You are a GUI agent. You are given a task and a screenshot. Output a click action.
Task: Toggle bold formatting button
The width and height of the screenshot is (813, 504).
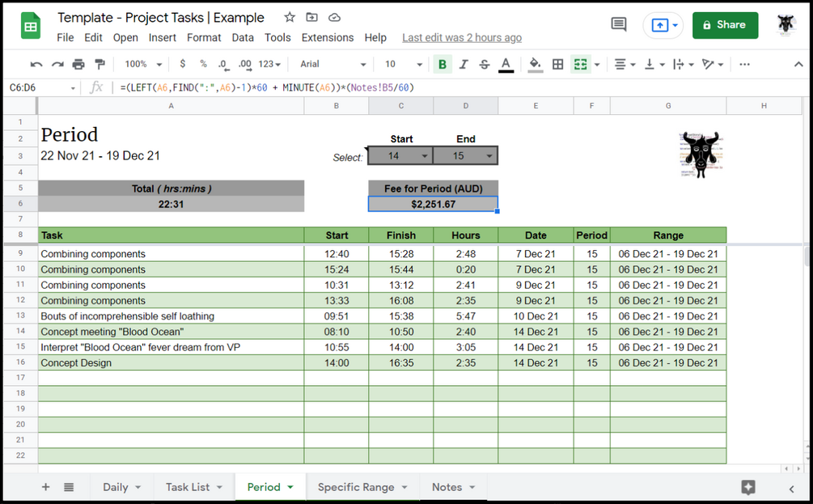point(442,64)
